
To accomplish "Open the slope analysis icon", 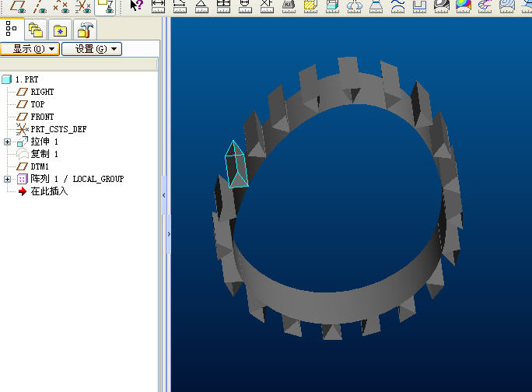I will pos(506,6).
